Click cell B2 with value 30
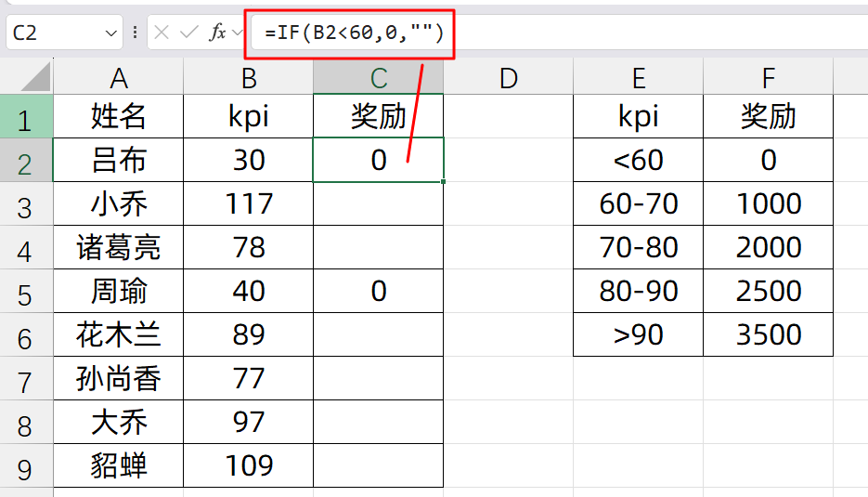868x497 pixels. click(249, 160)
